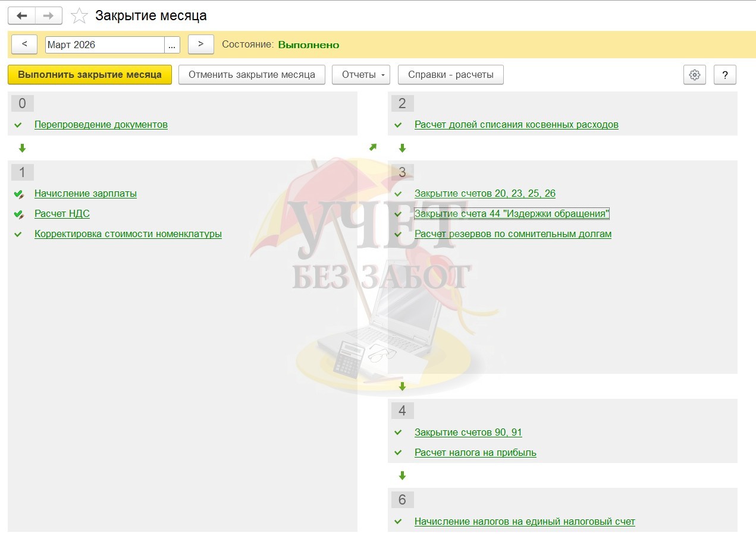Click the forward navigation arrow icon
Viewport: 756px width, 539px height.
pyautogui.click(x=49, y=15)
